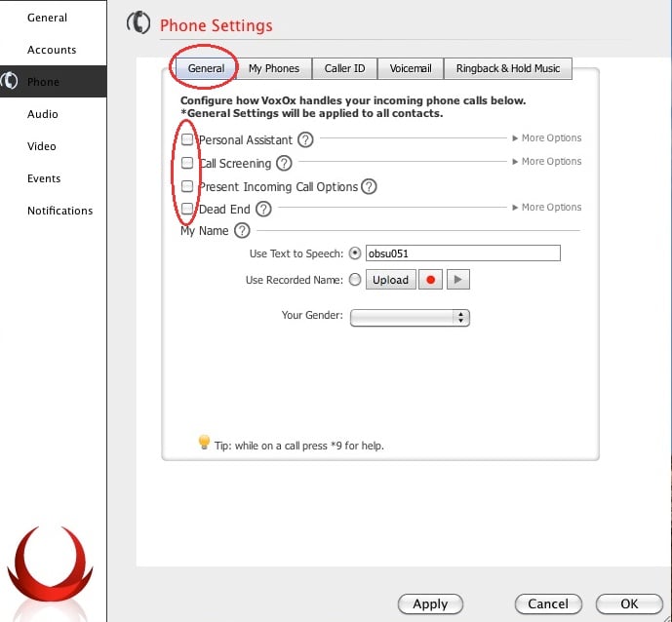This screenshot has width=672, height=622.
Task: Click the Upload button
Action: coord(390,280)
